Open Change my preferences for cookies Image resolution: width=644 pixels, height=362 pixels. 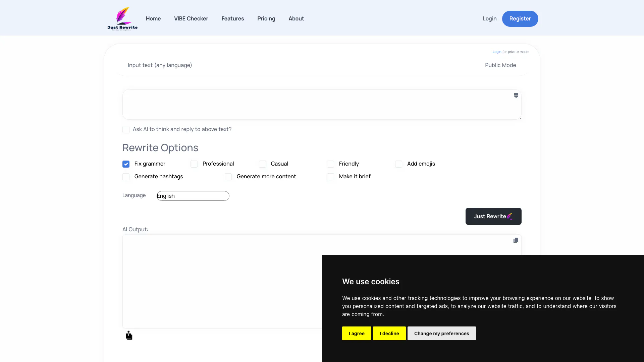441,333
